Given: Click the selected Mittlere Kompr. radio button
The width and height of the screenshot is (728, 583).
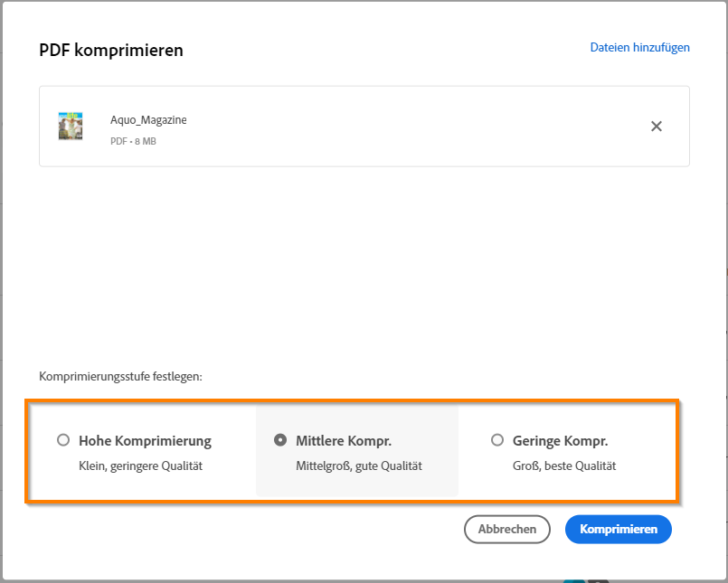Looking at the screenshot, I should (x=283, y=440).
